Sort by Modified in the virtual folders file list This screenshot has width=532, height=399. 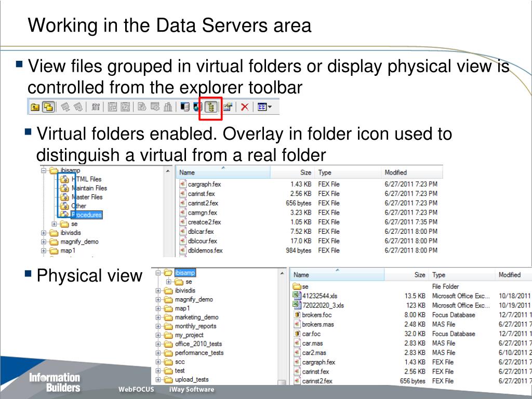pos(412,172)
